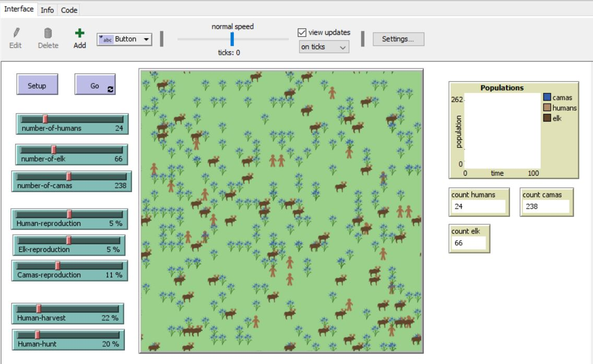The image size is (593, 364).
Task: Open the Settings dialog
Action: 398,39
